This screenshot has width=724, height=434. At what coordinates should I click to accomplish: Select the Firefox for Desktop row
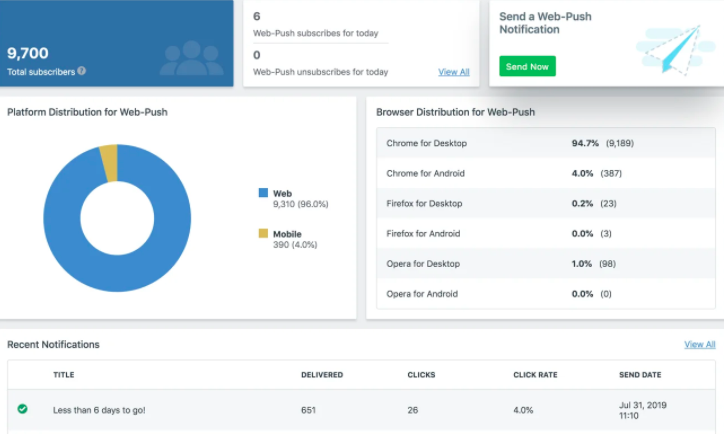546,203
